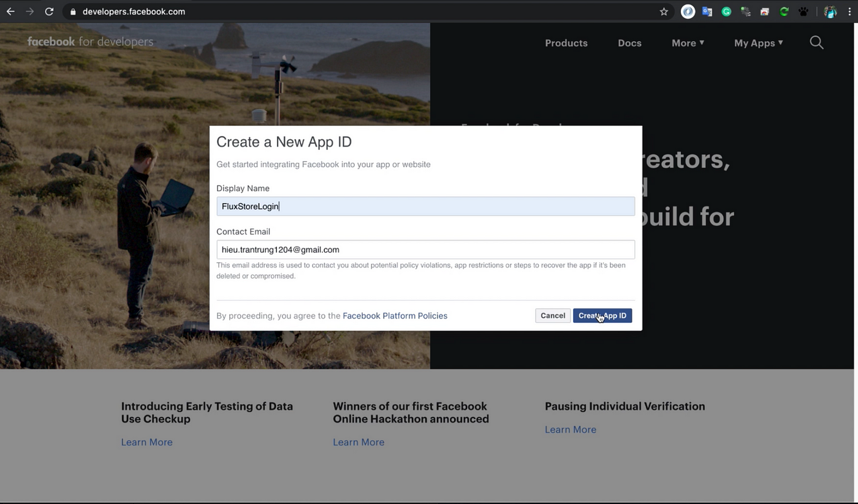Click 'Winners of our first Facebook Online Hackathon' heading
Image resolution: width=858 pixels, height=504 pixels.
pyautogui.click(x=411, y=413)
